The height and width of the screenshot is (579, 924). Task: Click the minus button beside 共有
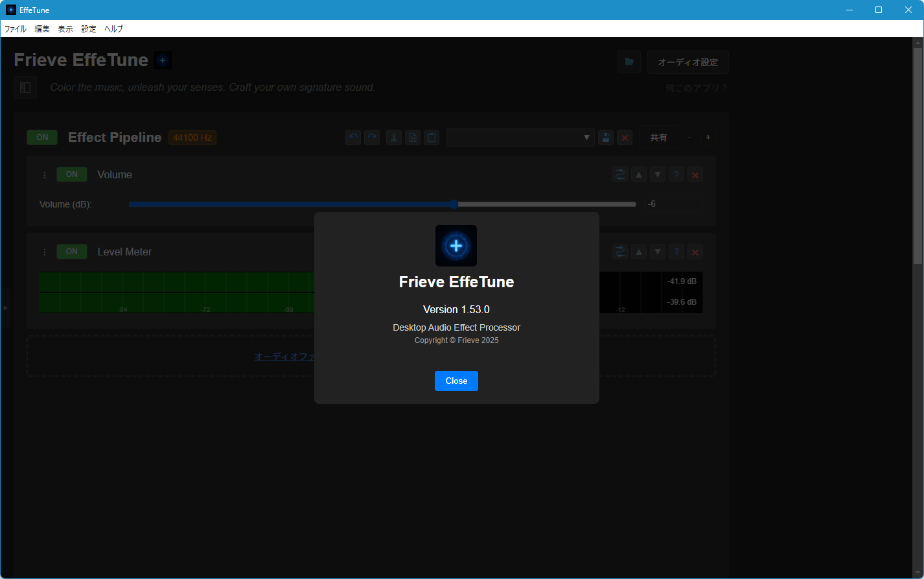coord(689,137)
